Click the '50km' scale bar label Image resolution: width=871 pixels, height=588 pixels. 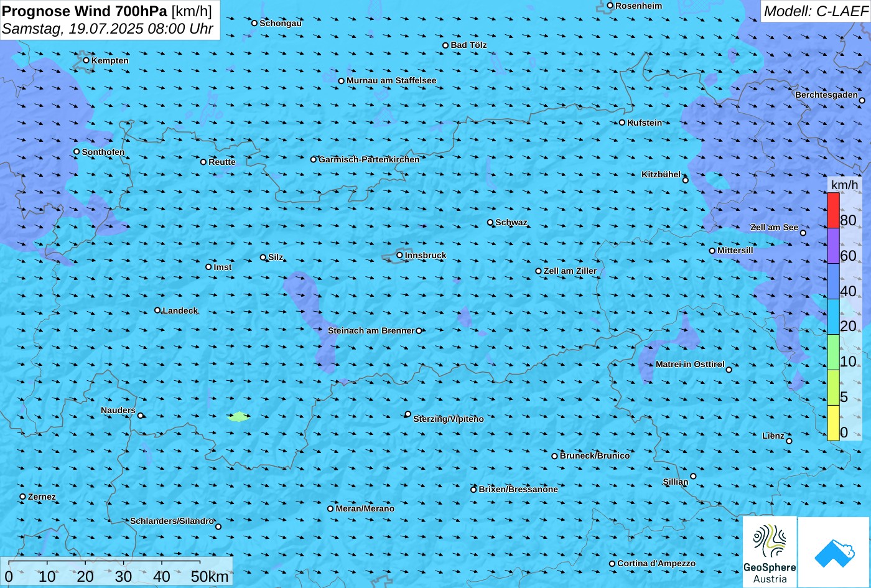tap(210, 576)
